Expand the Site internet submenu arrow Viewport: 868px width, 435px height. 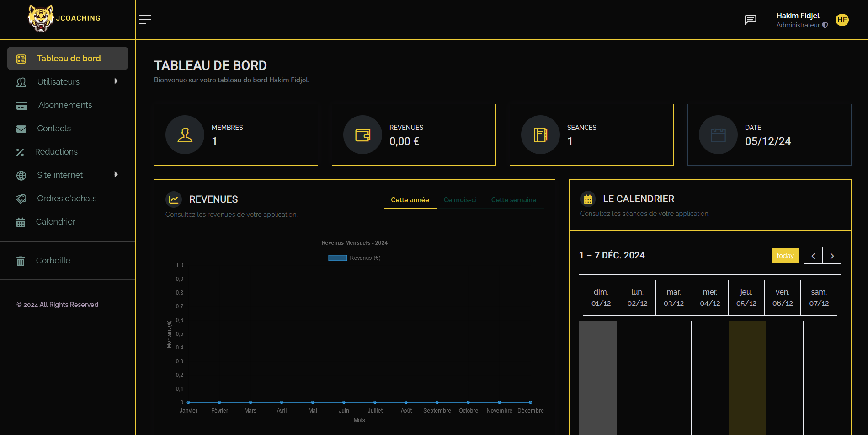click(116, 175)
